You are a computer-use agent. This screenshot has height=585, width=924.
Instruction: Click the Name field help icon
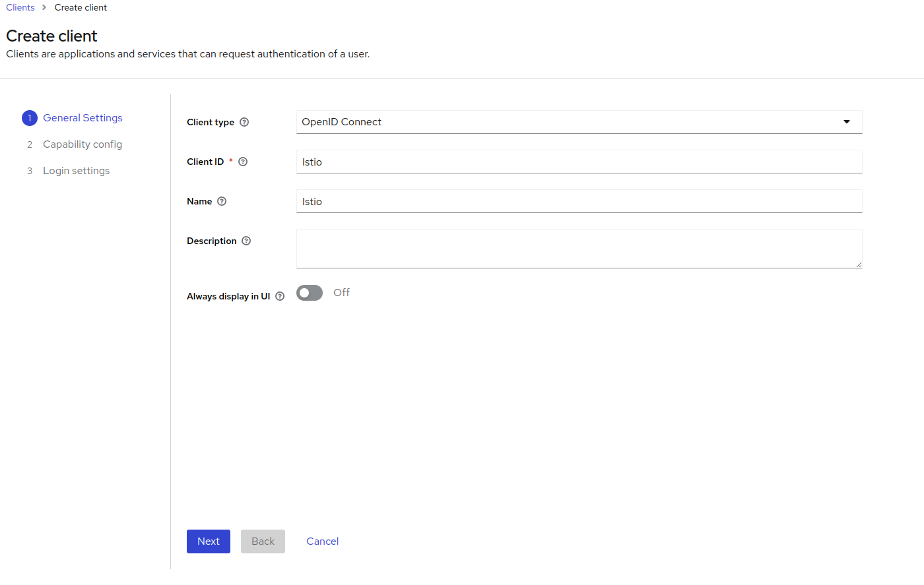[x=222, y=201]
